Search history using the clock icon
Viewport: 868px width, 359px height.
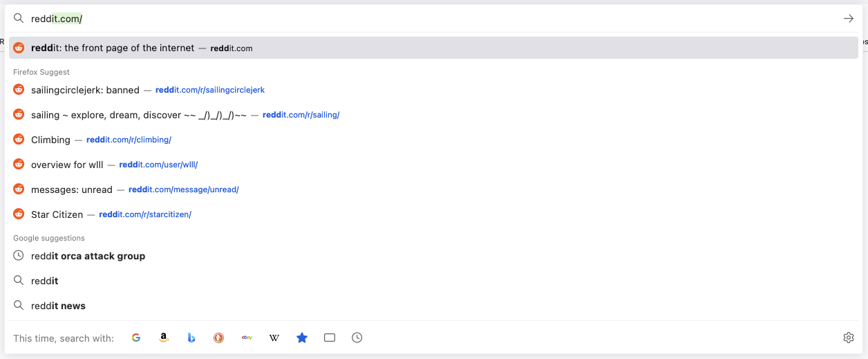(x=357, y=338)
